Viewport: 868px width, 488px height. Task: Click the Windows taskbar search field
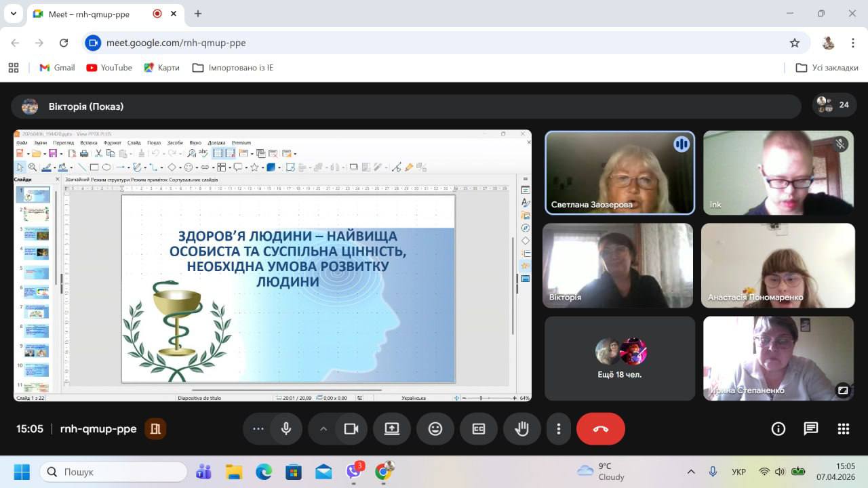click(113, 472)
